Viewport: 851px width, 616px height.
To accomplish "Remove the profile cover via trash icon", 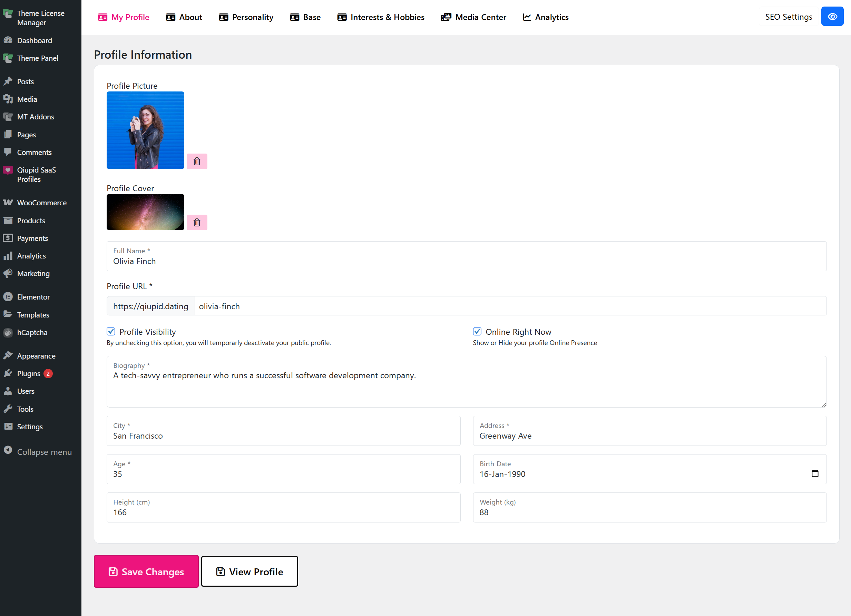I will click(197, 223).
